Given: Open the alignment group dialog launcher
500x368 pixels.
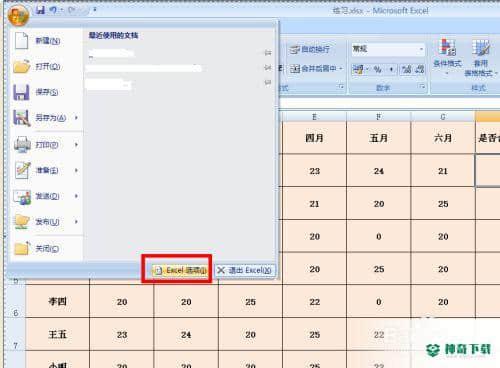Looking at the screenshot, I should pos(341,87).
